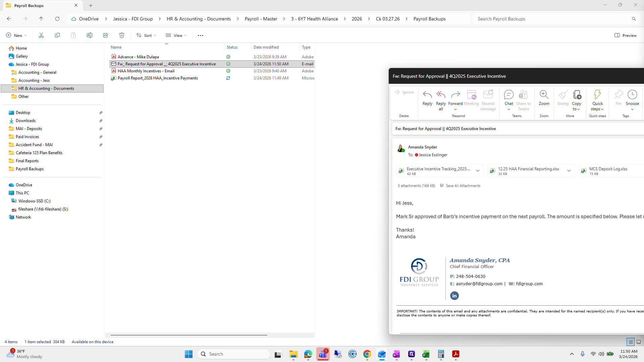Click the Delete trash icon in toolbar

[122, 35]
